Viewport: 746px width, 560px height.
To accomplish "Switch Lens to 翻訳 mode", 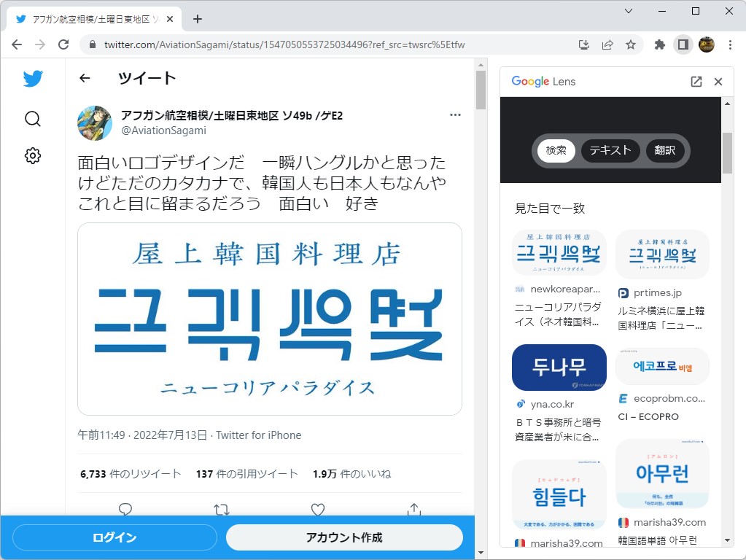I will pos(664,150).
